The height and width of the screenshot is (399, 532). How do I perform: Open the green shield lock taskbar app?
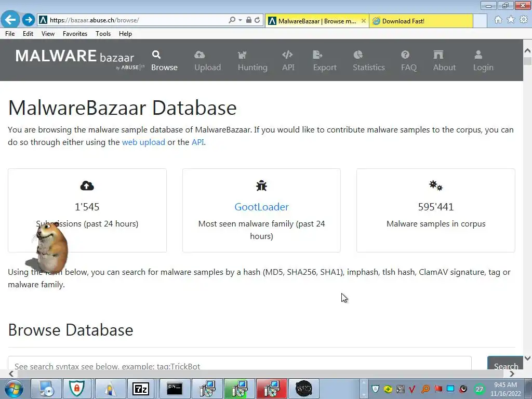[77, 389]
